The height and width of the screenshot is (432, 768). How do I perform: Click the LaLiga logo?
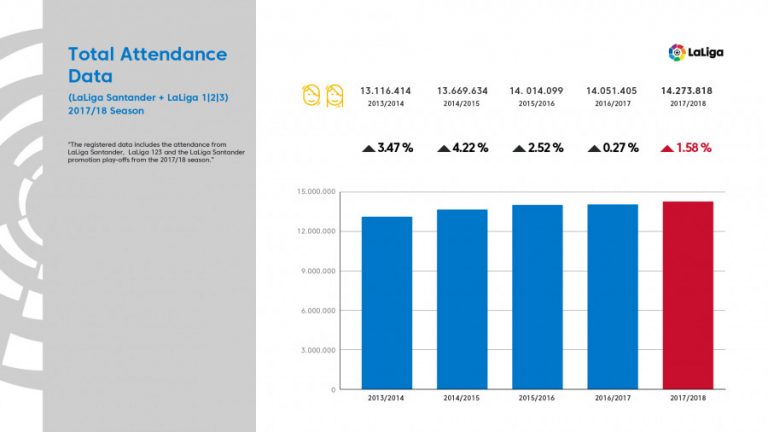pos(696,52)
